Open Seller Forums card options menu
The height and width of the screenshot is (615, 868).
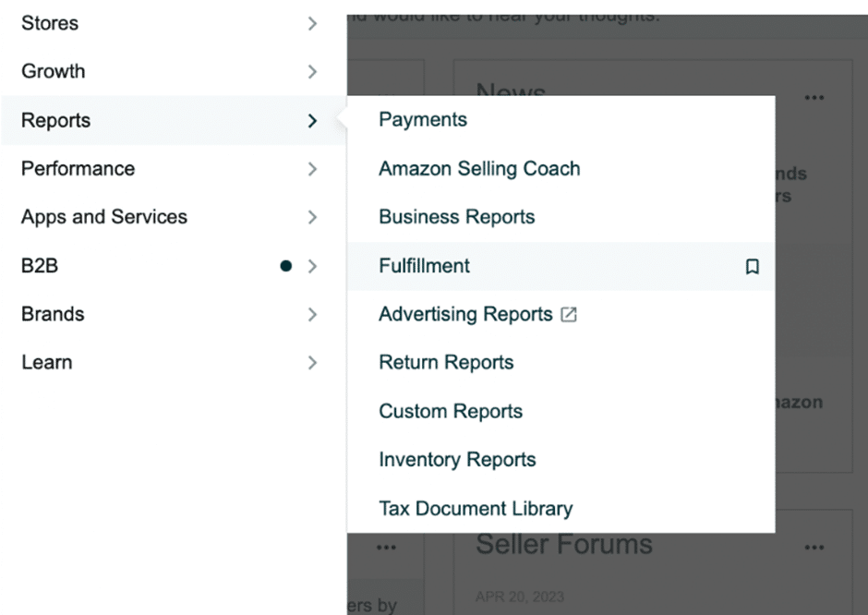click(814, 548)
